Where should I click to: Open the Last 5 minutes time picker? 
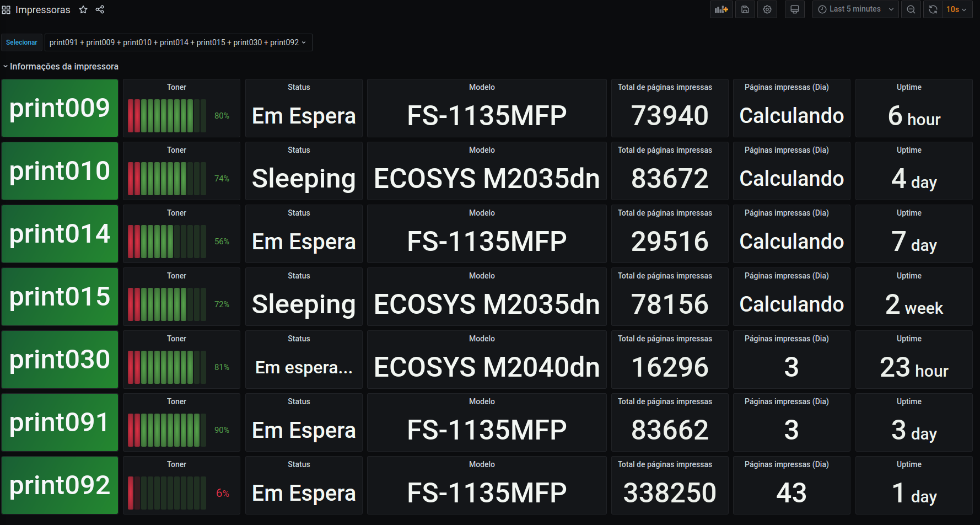point(855,9)
